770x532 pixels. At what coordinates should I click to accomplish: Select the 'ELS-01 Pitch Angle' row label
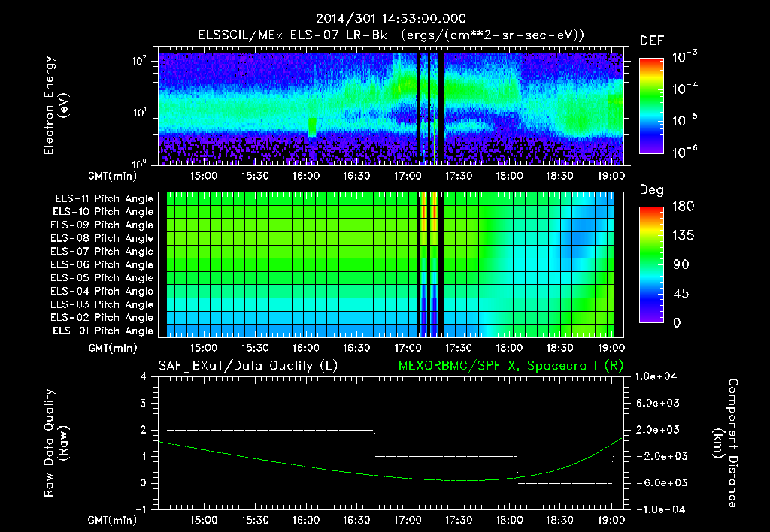[x=102, y=331]
